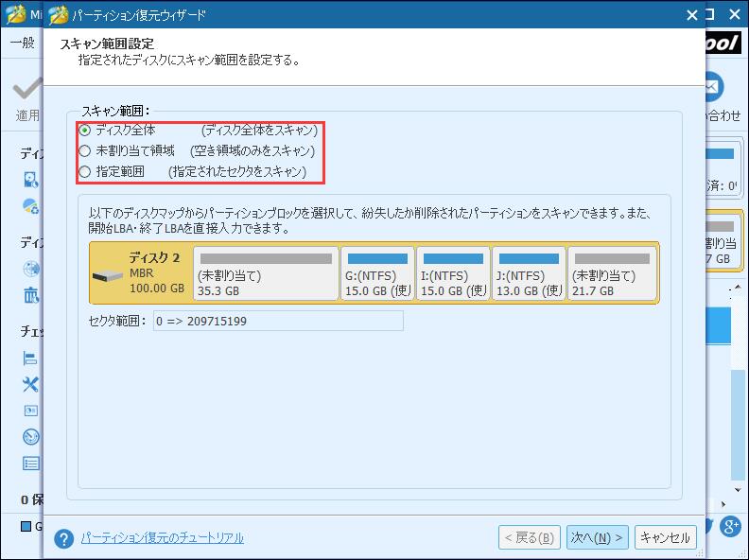Screen dimensions: 749x560
Task: Select the I:(NTFS) partition block
Action: 454,273
